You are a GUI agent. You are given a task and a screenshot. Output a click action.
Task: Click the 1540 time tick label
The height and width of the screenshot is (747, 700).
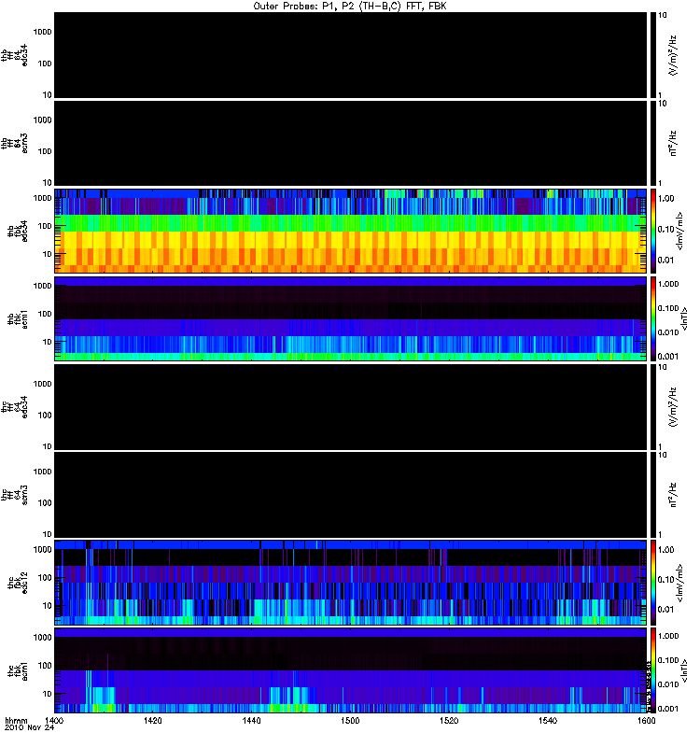point(548,720)
